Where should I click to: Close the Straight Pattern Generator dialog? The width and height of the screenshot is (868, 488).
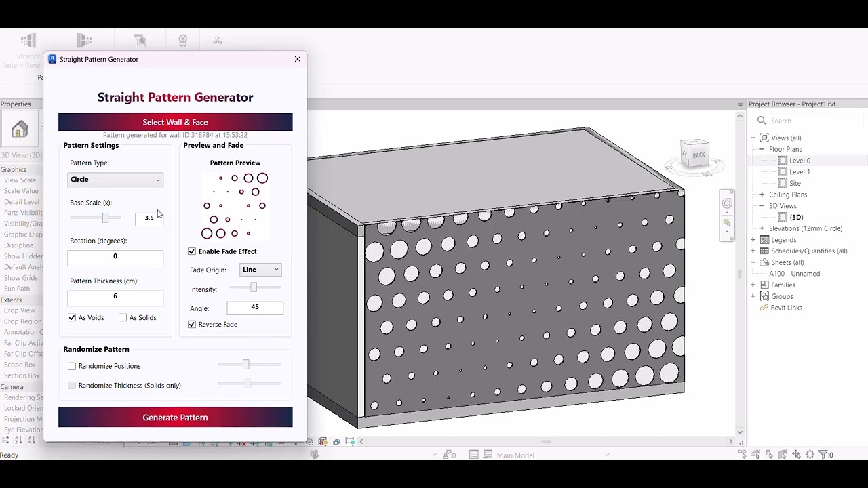click(x=298, y=59)
